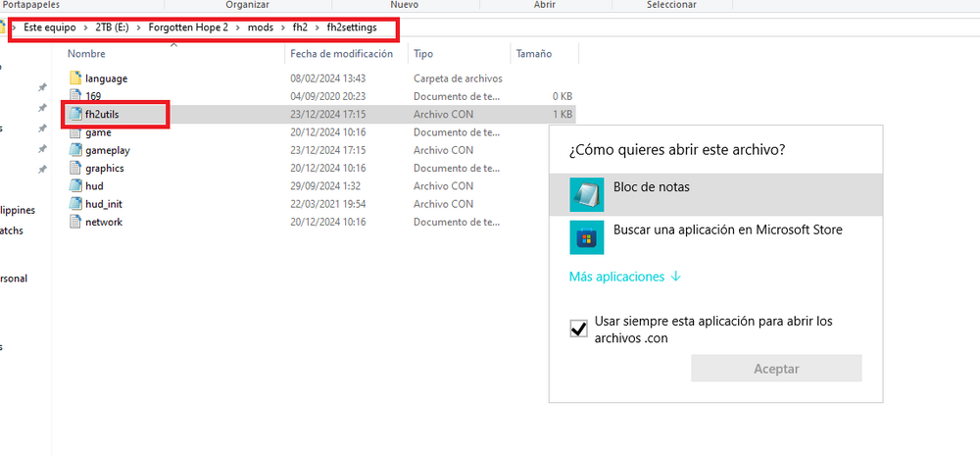980x457 pixels.
Task: Click chevron after 'Este equipo' breadcrumb
Action: 84,27
